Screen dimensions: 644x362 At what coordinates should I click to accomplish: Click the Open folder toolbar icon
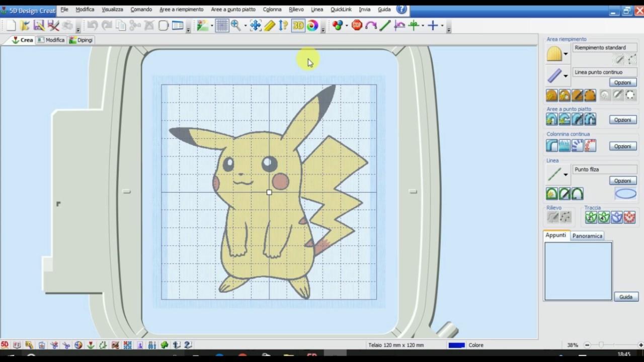click(25, 26)
